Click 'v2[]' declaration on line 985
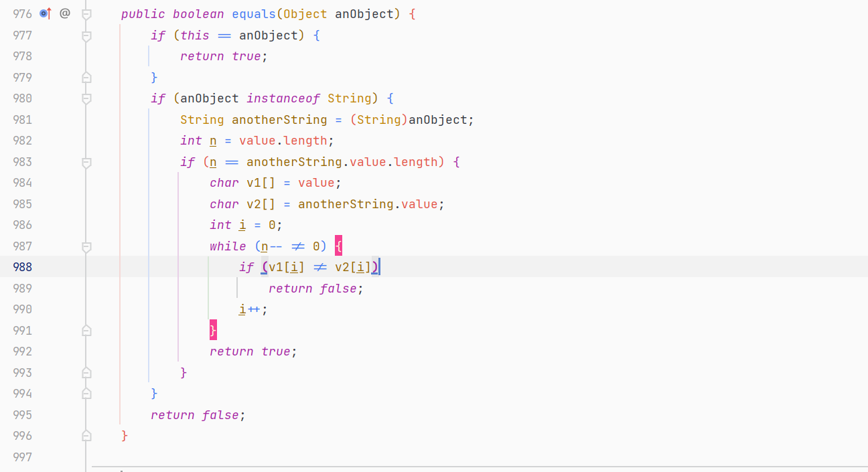The height and width of the screenshot is (472, 868). (261, 204)
